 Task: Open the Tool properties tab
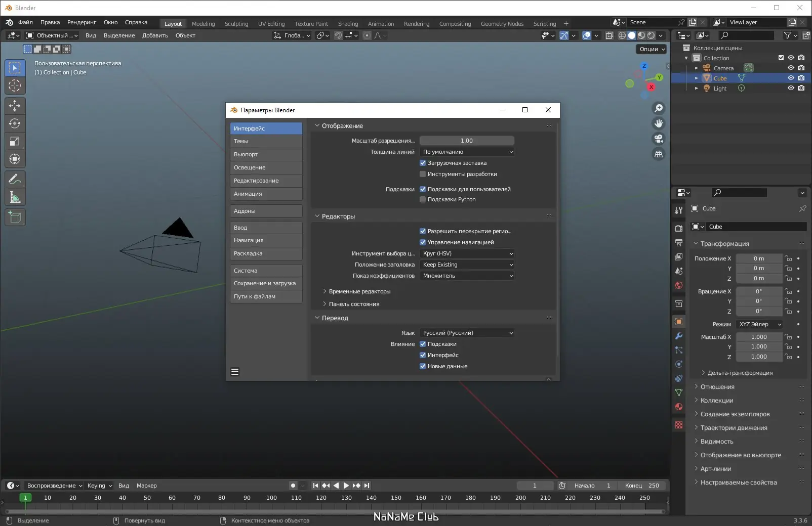(x=679, y=210)
